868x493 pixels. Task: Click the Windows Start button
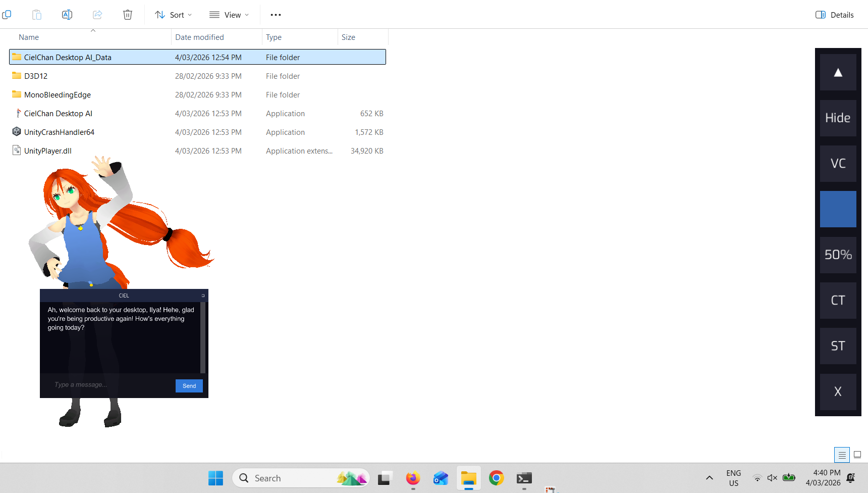[x=215, y=478]
